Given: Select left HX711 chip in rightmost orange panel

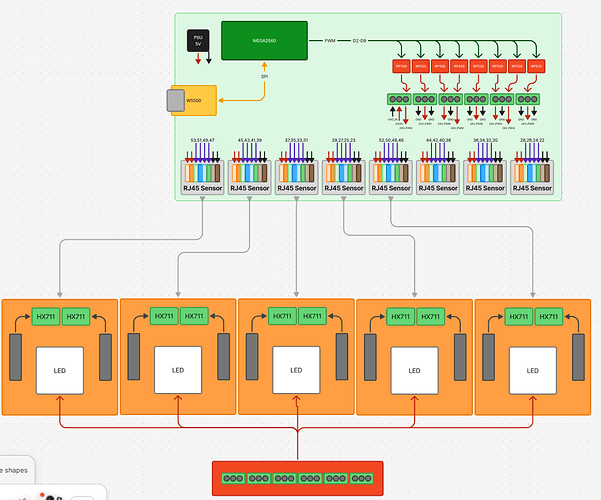Looking at the screenshot, I should 519,317.
